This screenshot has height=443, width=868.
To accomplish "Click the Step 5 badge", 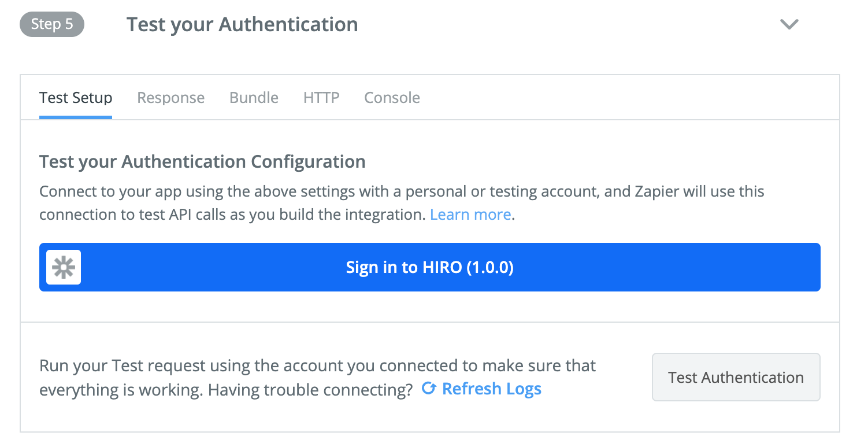I will [x=52, y=24].
